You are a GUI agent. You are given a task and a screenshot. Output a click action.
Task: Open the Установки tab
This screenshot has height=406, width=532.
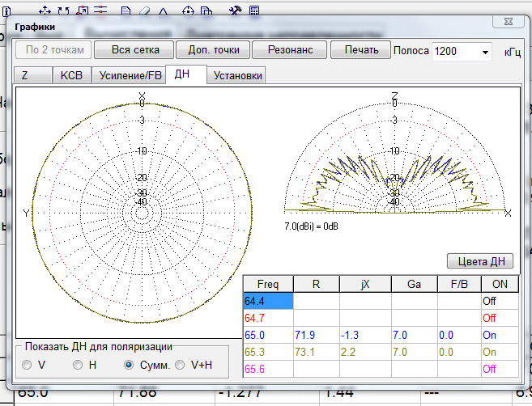click(x=237, y=75)
